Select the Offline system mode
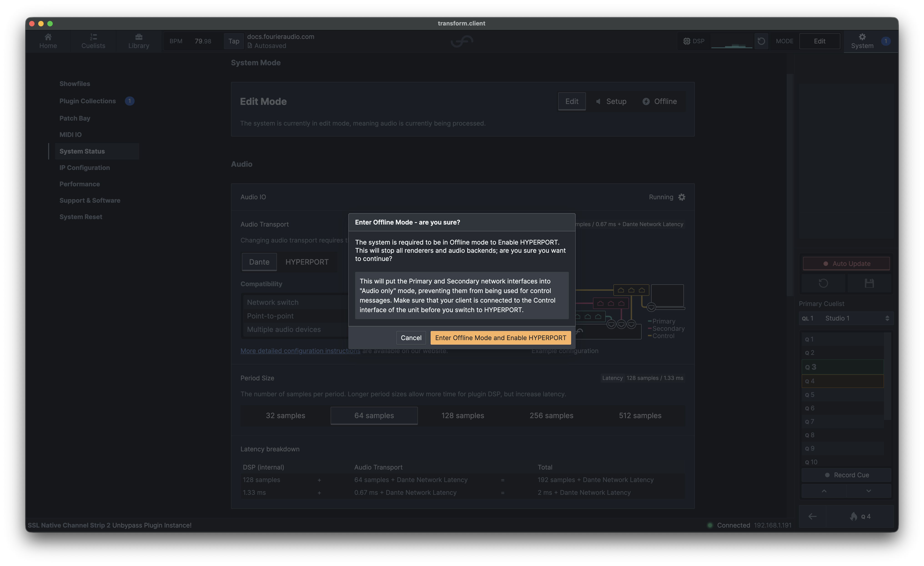924x566 pixels. (x=660, y=101)
